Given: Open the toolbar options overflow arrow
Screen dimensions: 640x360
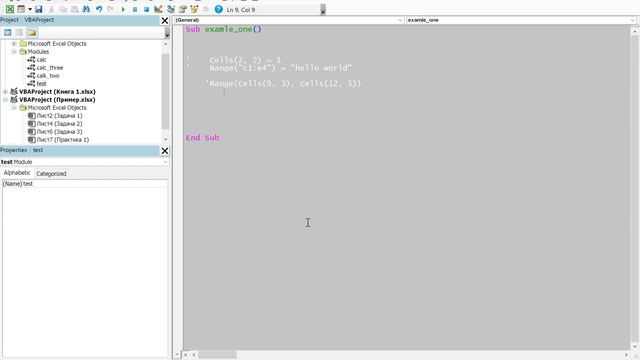Looking at the screenshot, I should tap(323, 10).
